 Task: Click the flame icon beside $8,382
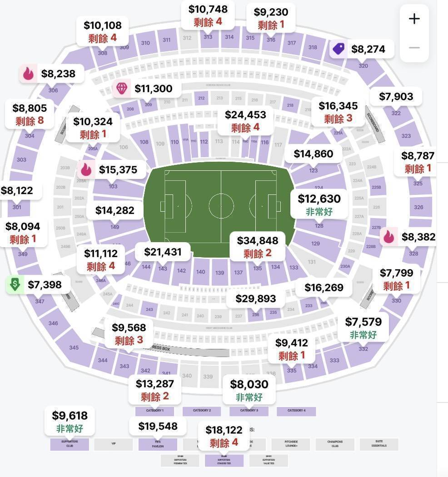389,237
